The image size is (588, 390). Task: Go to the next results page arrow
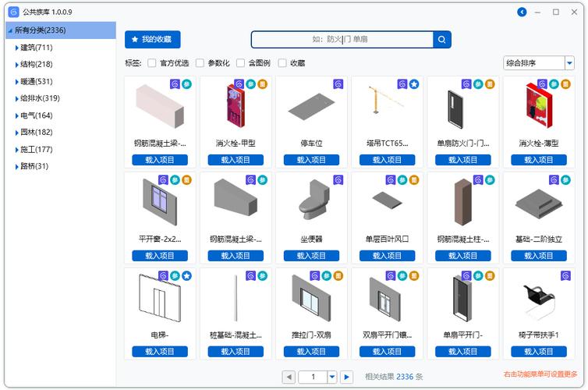click(x=347, y=377)
